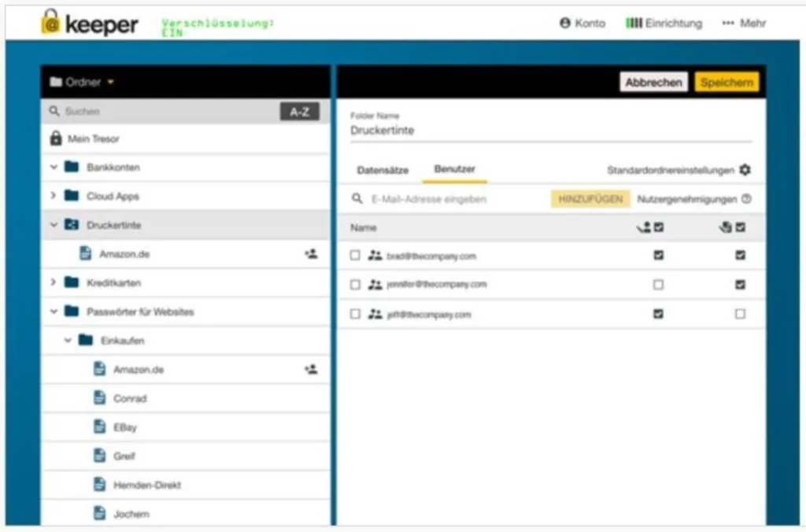This screenshot has width=806, height=532.
Task: Open the Einrichtung setup menu
Action: tap(664, 23)
